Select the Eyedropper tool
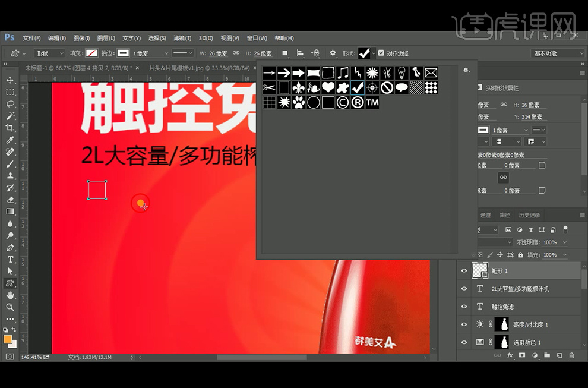 [10, 140]
